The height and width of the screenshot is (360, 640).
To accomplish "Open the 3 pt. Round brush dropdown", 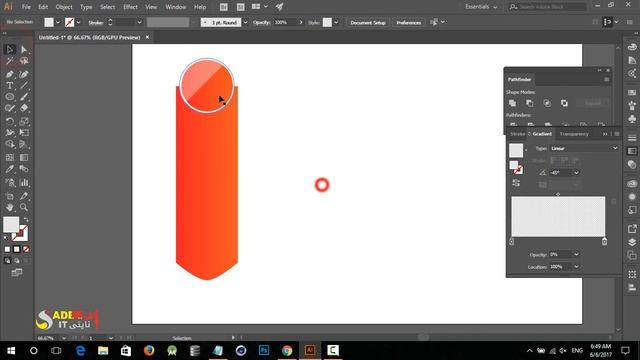I will (x=245, y=22).
